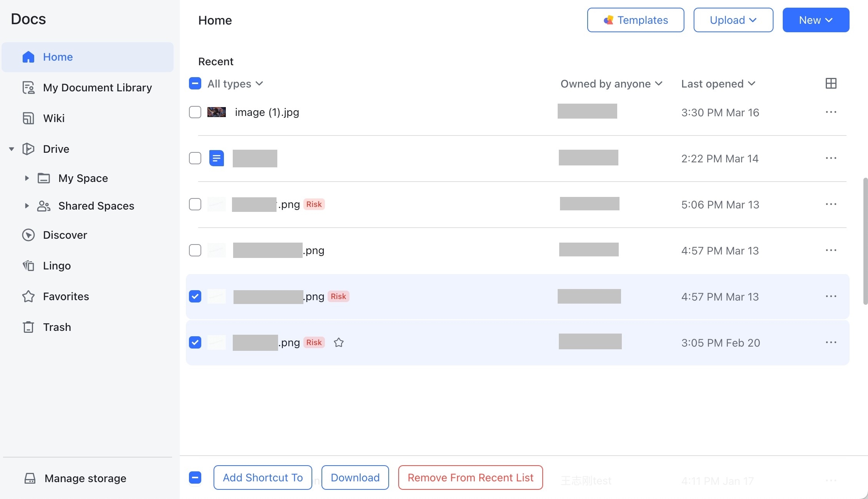Click the Manage storage disk icon
This screenshot has height=499, width=868.
(x=30, y=478)
